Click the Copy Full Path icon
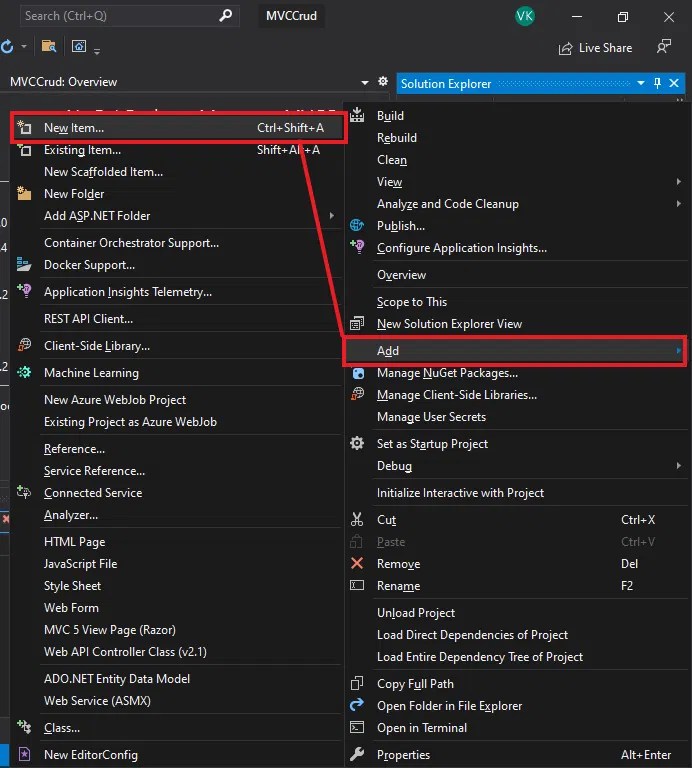This screenshot has width=692, height=768. 357,683
